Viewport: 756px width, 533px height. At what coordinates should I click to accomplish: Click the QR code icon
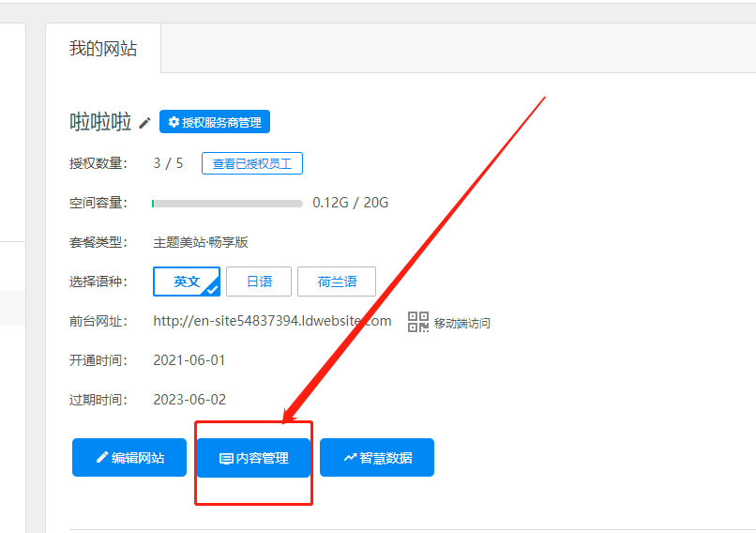418,322
